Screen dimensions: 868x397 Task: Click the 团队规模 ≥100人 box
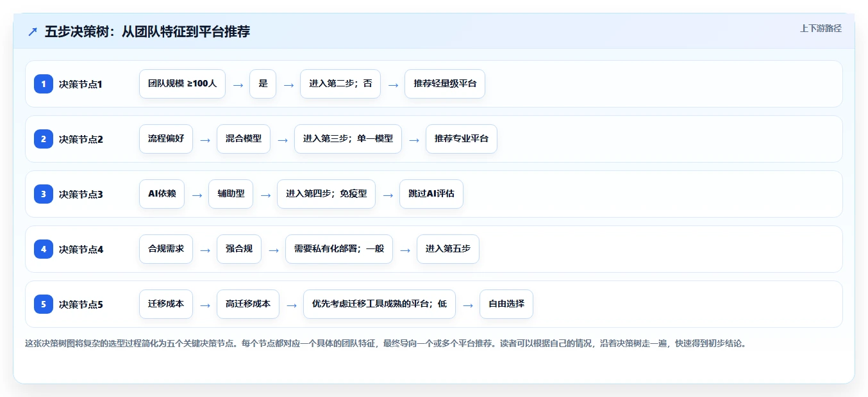point(182,84)
